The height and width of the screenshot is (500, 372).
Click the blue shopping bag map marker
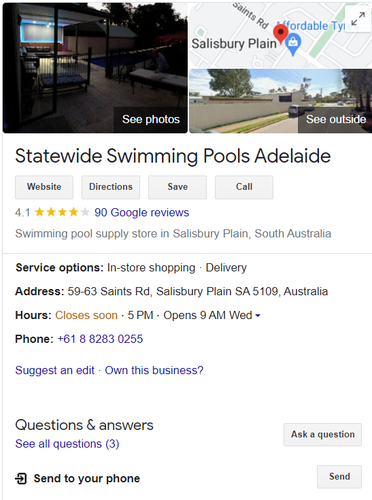293,45
